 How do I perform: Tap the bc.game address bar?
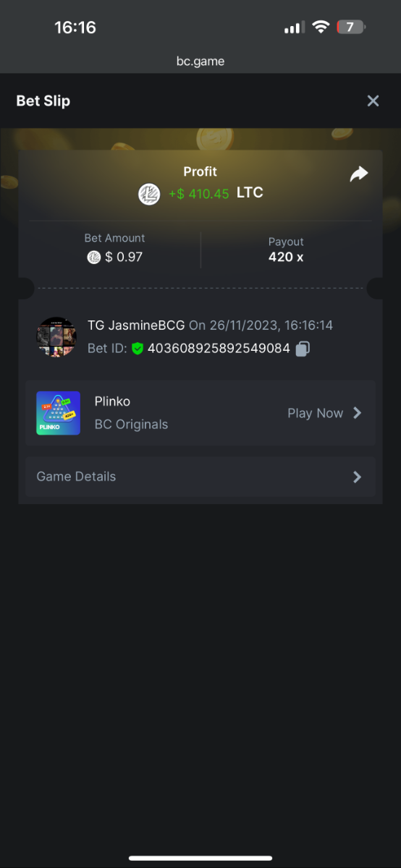click(200, 61)
